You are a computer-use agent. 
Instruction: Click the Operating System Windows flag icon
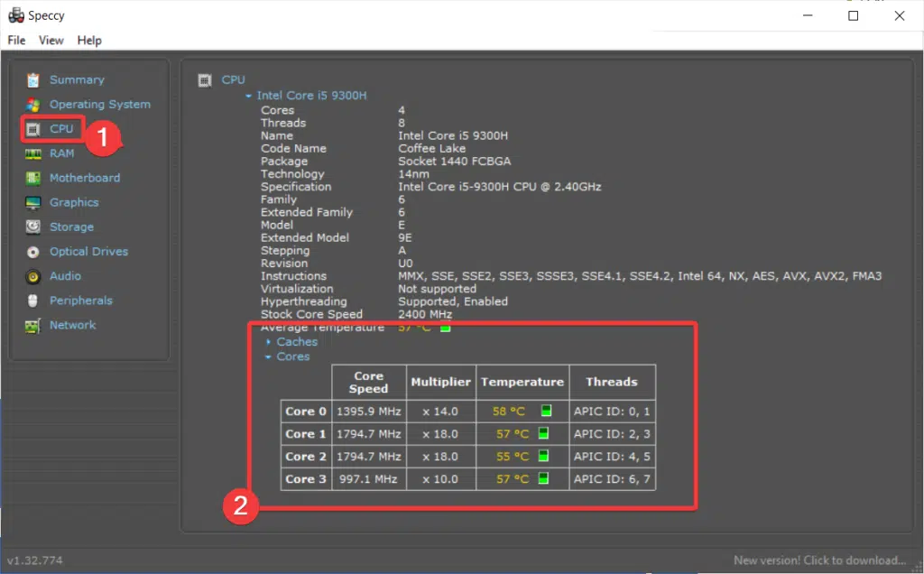(33, 105)
